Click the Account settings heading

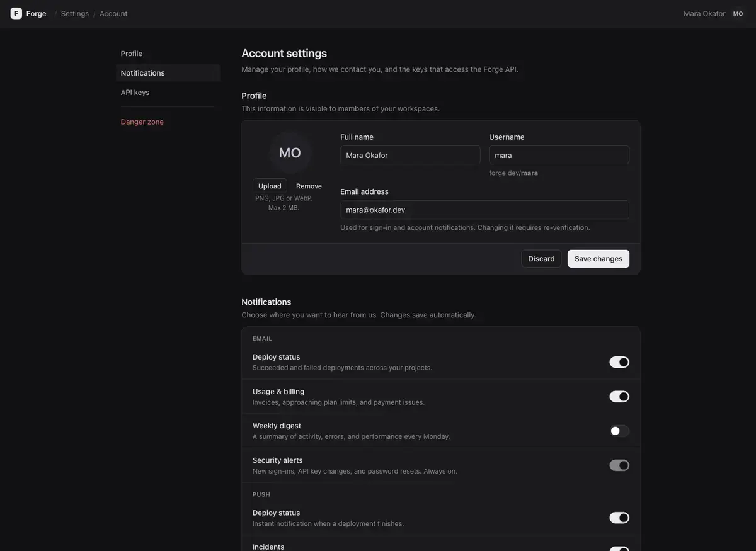(x=284, y=53)
